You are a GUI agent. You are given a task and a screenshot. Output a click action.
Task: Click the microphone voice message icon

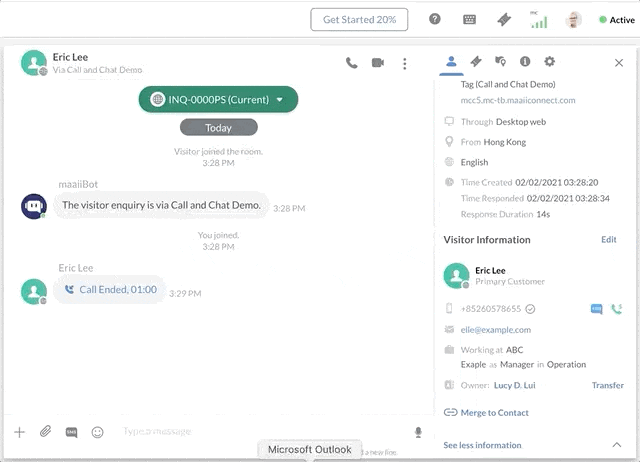(418, 432)
